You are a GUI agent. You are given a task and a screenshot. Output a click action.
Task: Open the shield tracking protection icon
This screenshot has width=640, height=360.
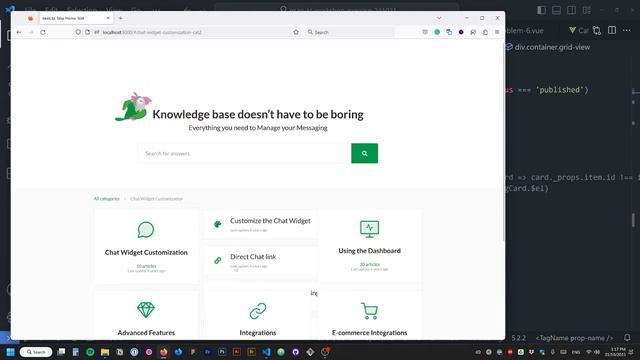[78, 32]
